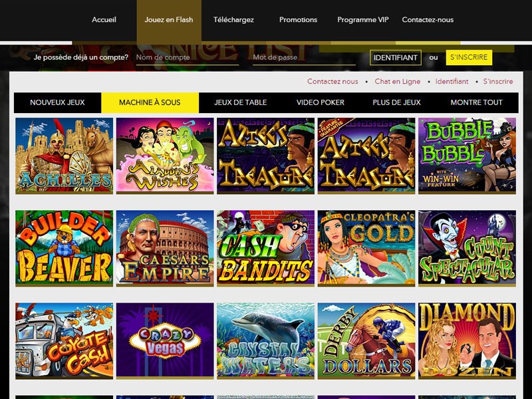Switch to the Jeux de Table tab
The height and width of the screenshot is (399, 532).
[241, 102]
